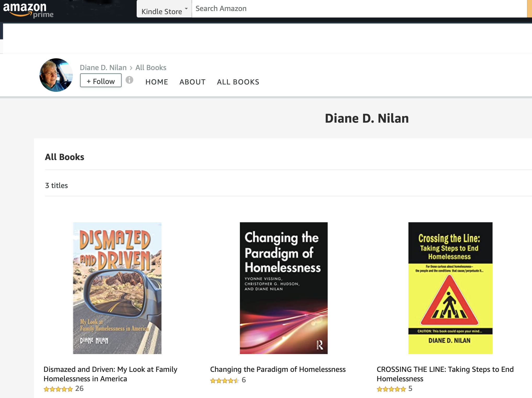532x398 pixels.
Task: Open the Dismazed and Driven book cover
Action: click(x=117, y=288)
